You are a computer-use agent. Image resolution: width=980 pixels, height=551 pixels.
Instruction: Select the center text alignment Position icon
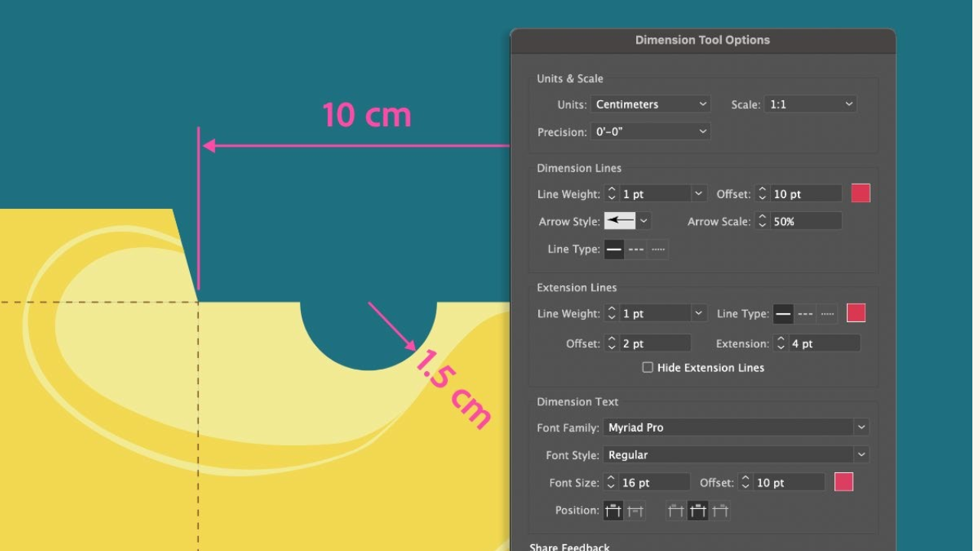pyautogui.click(x=697, y=510)
